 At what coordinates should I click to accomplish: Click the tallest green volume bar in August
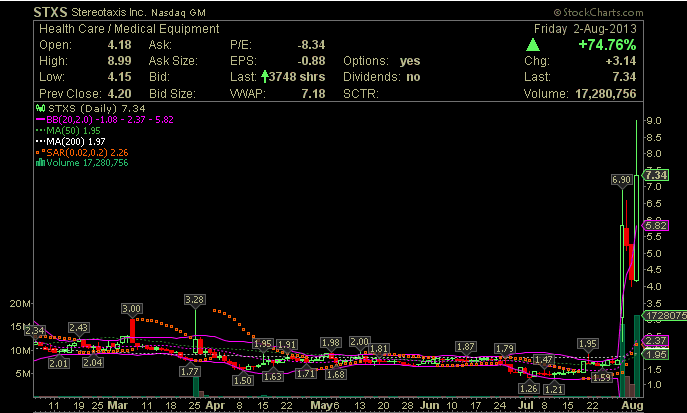637,356
